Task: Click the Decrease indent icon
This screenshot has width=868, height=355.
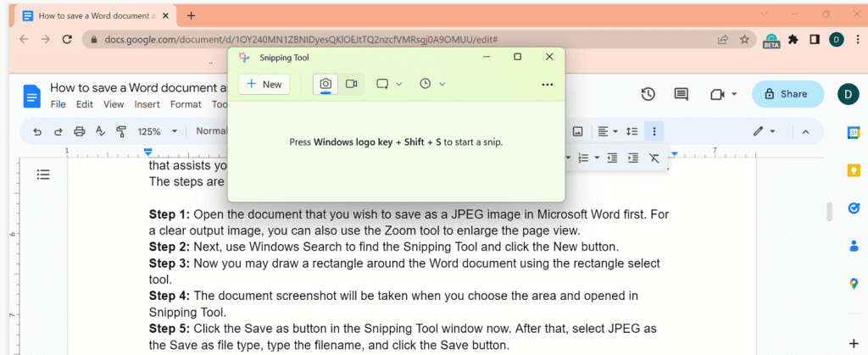Action: 612,158
